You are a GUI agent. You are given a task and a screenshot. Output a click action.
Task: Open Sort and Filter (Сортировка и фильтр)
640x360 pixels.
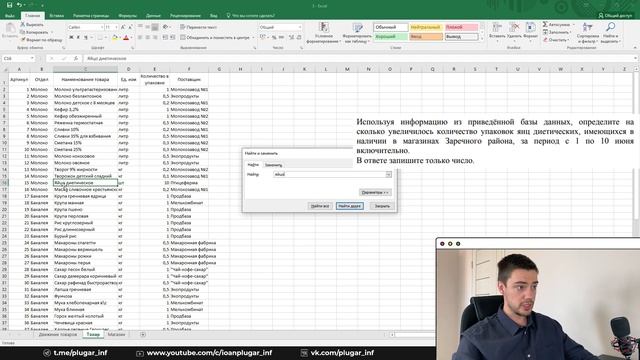pos(588,33)
